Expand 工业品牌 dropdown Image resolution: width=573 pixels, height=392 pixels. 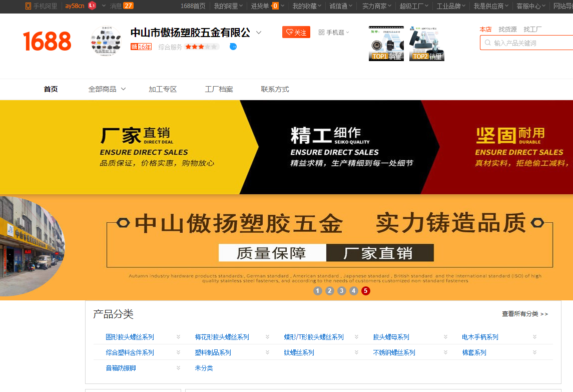(x=451, y=6)
